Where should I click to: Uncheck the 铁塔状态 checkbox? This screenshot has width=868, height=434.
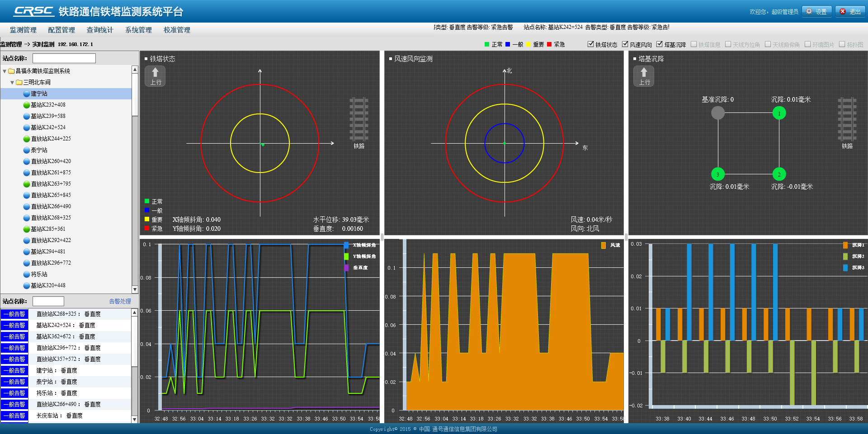click(x=590, y=44)
